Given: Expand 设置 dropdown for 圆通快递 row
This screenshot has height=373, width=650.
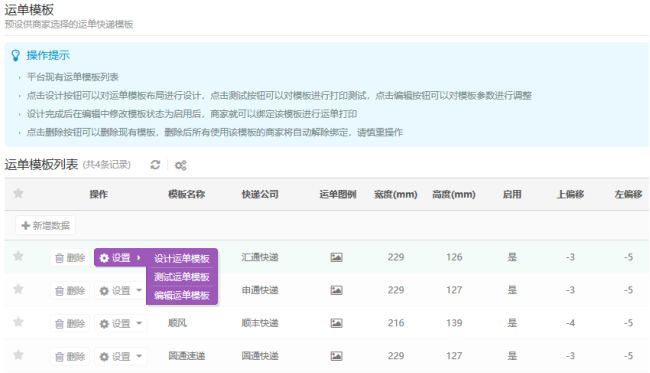Looking at the screenshot, I should click(121, 356).
